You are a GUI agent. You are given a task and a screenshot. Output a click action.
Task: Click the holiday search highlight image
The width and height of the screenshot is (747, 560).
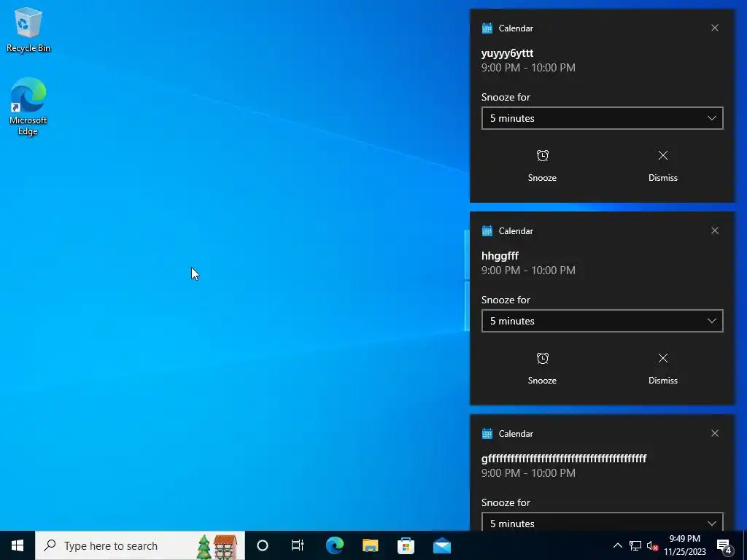(x=217, y=546)
